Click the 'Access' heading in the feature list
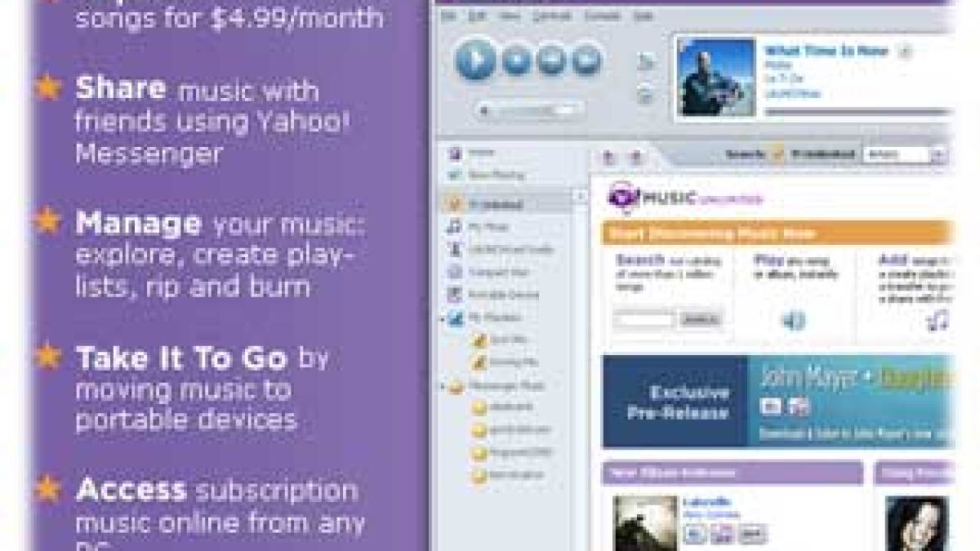 tap(131, 489)
